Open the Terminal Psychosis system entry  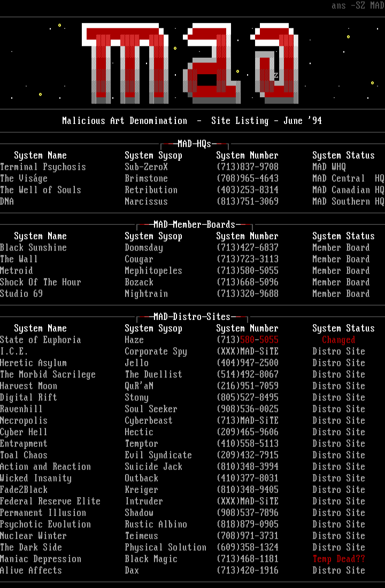pos(43,167)
